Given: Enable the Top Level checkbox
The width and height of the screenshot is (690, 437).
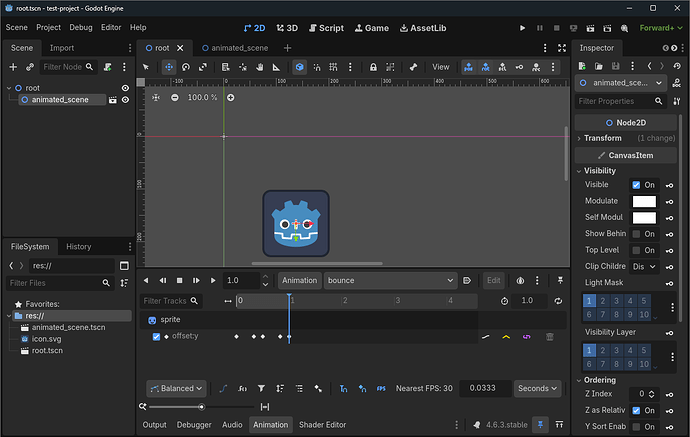Looking at the screenshot, I should click(x=636, y=250).
